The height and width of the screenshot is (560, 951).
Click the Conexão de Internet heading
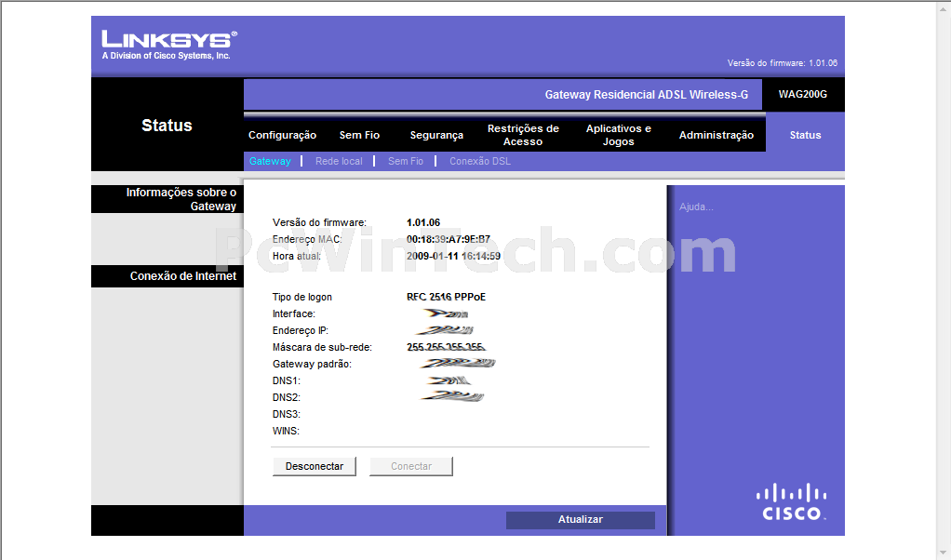[183, 276]
